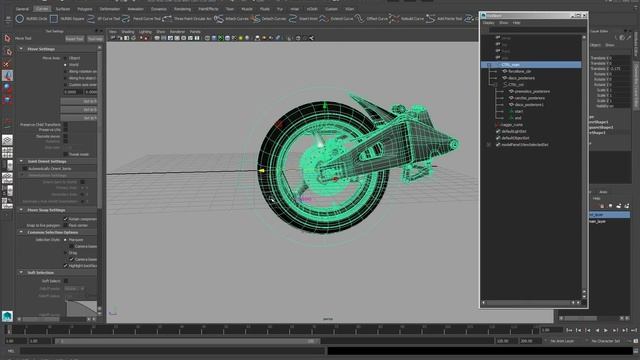Play the animation backwards
This screenshot has width=640, height=360.
597,330
